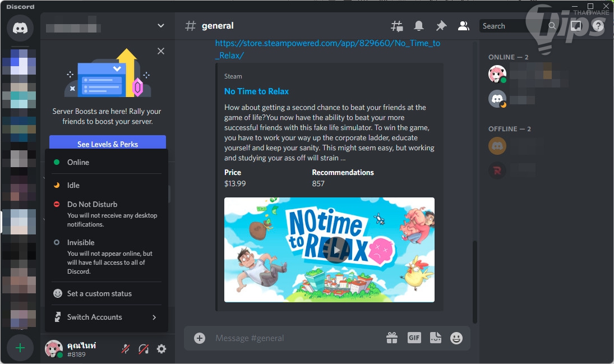Click the gift Nitro icon
Image resolution: width=614 pixels, height=364 pixels.
[x=391, y=338]
